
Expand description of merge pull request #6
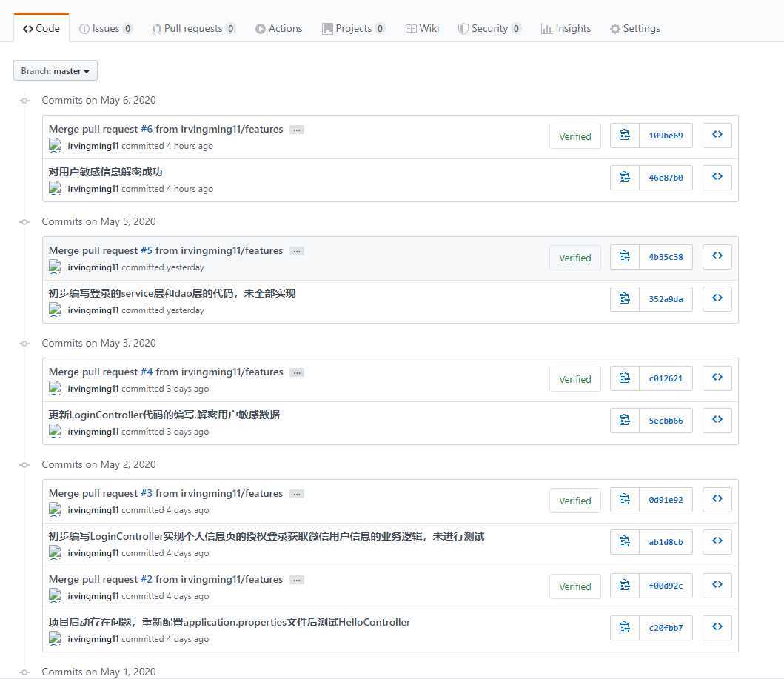pyautogui.click(x=297, y=130)
